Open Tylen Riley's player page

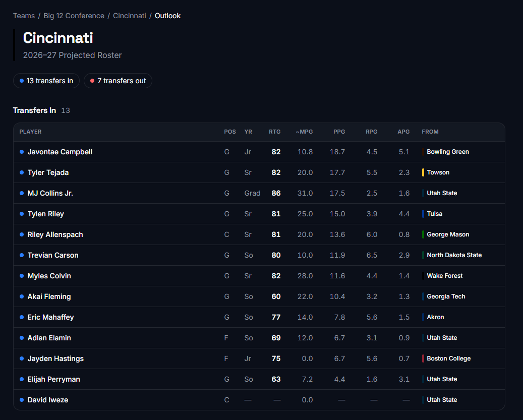tap(46, 214)
